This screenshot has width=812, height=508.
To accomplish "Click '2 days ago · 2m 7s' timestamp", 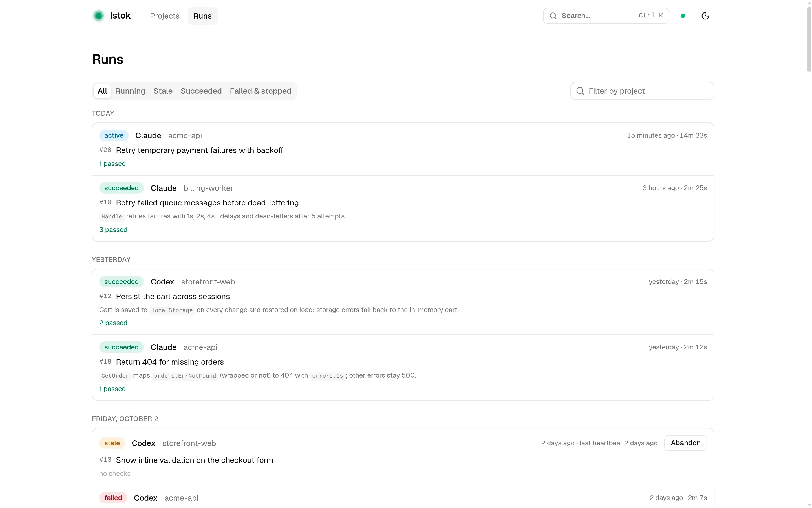I will pyautogui.click(x=678, y=498).
